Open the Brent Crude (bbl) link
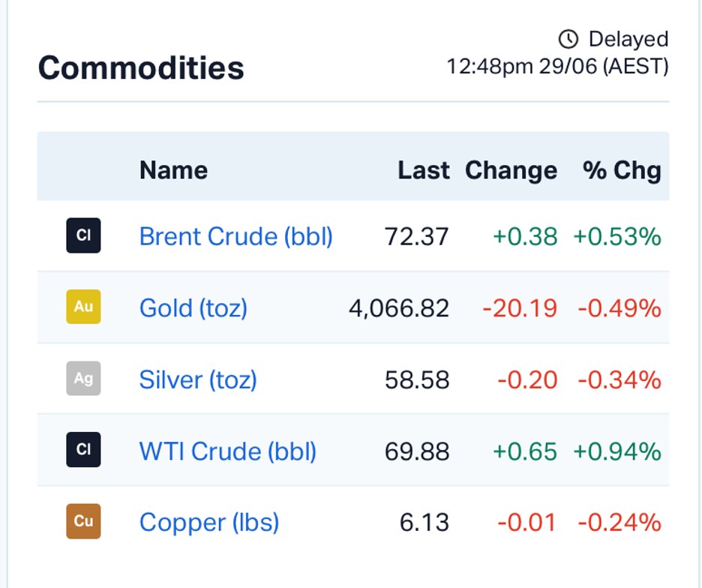 (x=236, y=236)
